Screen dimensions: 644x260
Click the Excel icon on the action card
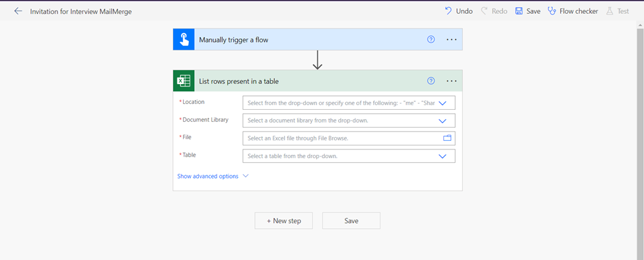[184, 81]
